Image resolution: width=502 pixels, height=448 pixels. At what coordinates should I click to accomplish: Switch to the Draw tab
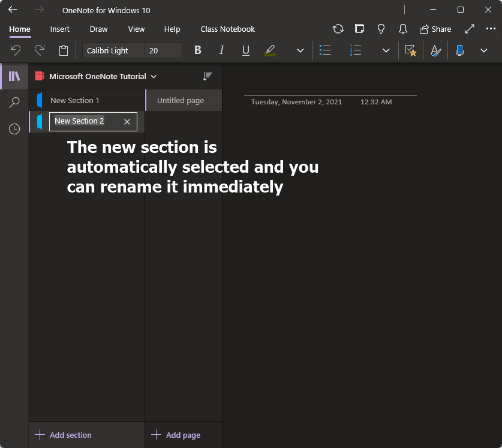click(x=98, y=29)
